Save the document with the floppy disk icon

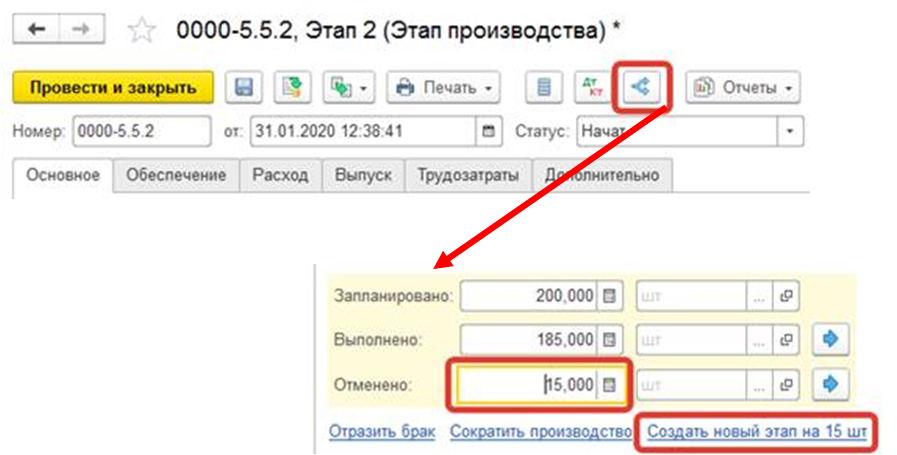(x=244, y=88)
